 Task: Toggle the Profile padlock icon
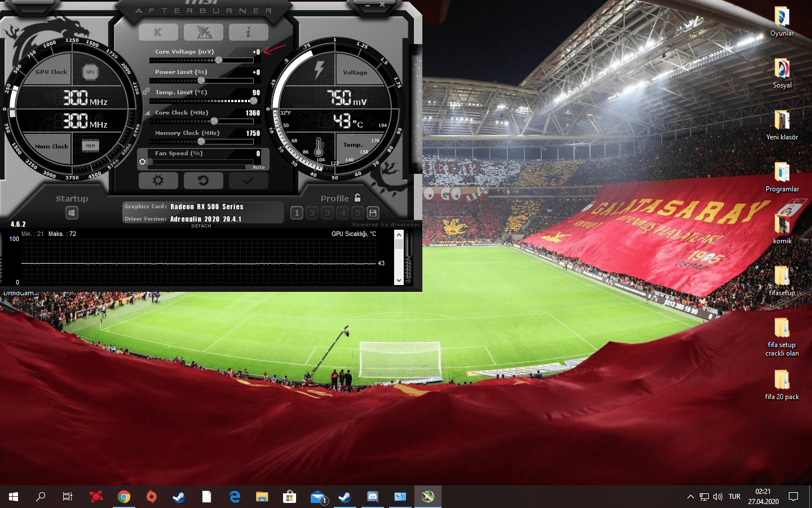pos(358,198)
